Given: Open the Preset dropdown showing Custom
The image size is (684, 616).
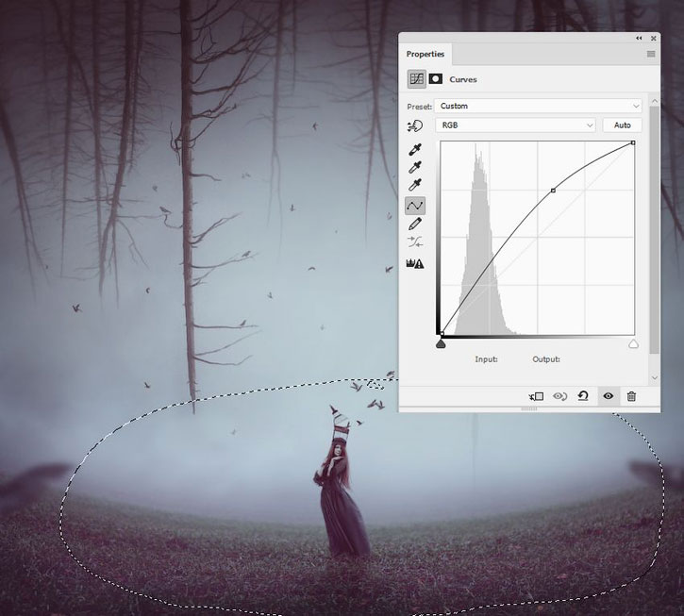Looking at the screenshot, I should click(539, 106).
